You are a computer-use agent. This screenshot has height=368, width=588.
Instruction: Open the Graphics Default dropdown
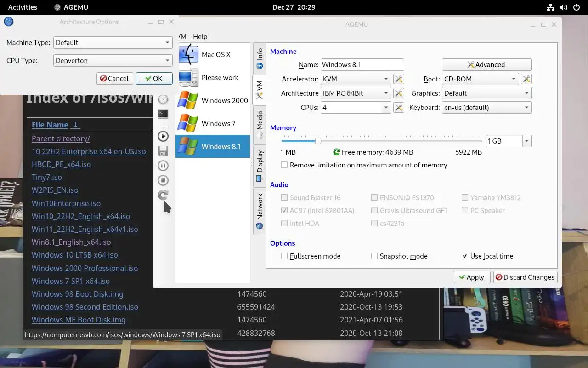tap(487, 93)
